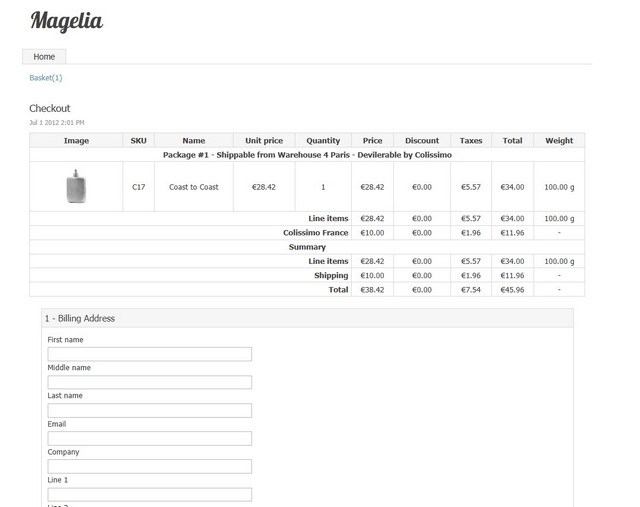Click the Magelia logo
The height and width of the screenshot is (507, 640).
coord(66,21)
